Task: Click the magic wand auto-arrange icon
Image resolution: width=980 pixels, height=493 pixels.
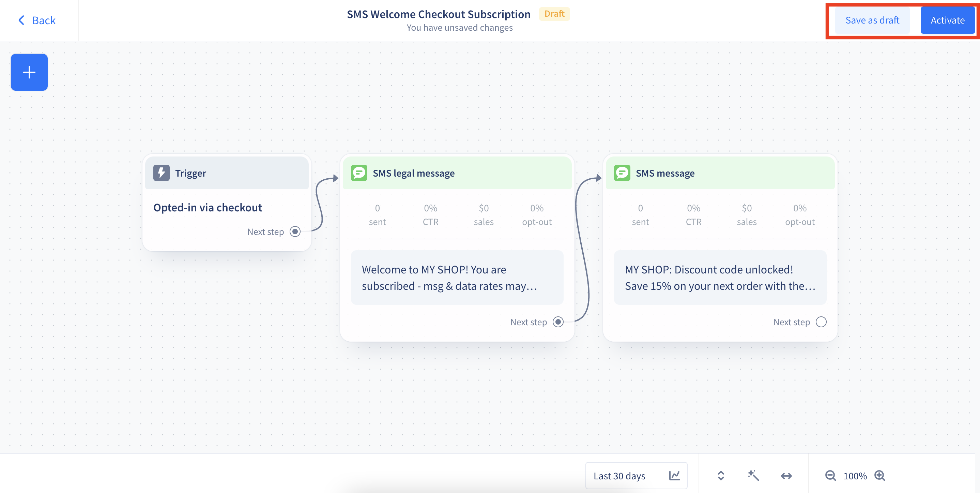Action: pos(753,476)
